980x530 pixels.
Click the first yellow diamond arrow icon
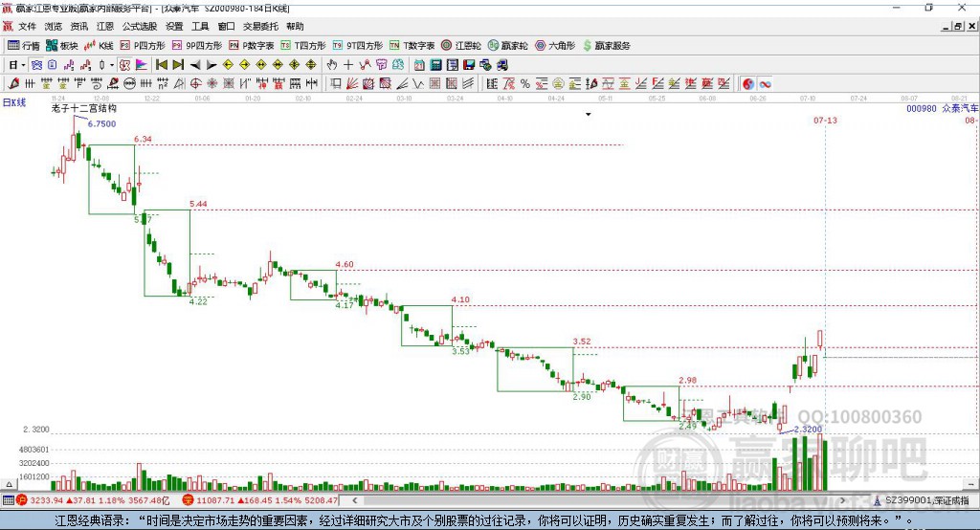(x=228, y=65)
